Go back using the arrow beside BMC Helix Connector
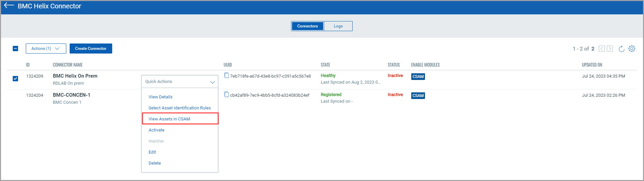Screen dimensions: 644x181 [x=9, y=6]
